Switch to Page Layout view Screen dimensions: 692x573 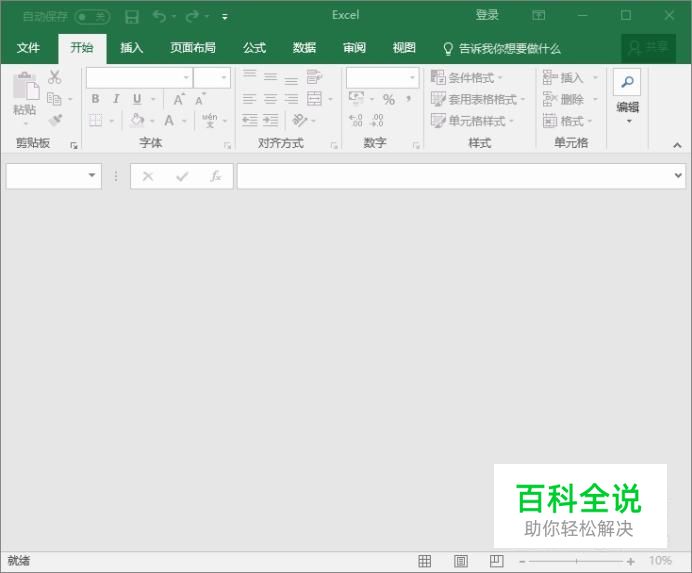[461, 561]
